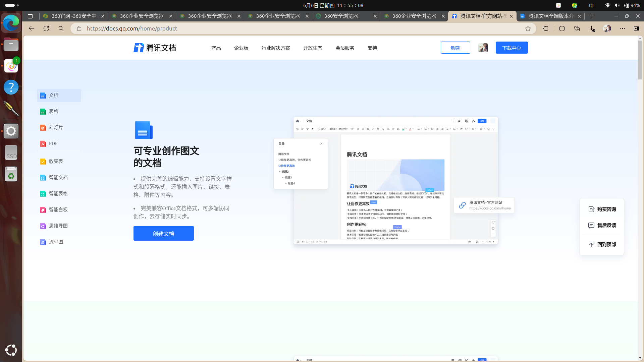Click the browser Extensions icon
The height and width of the screenshot is (362, 644).
coord(546,28)
